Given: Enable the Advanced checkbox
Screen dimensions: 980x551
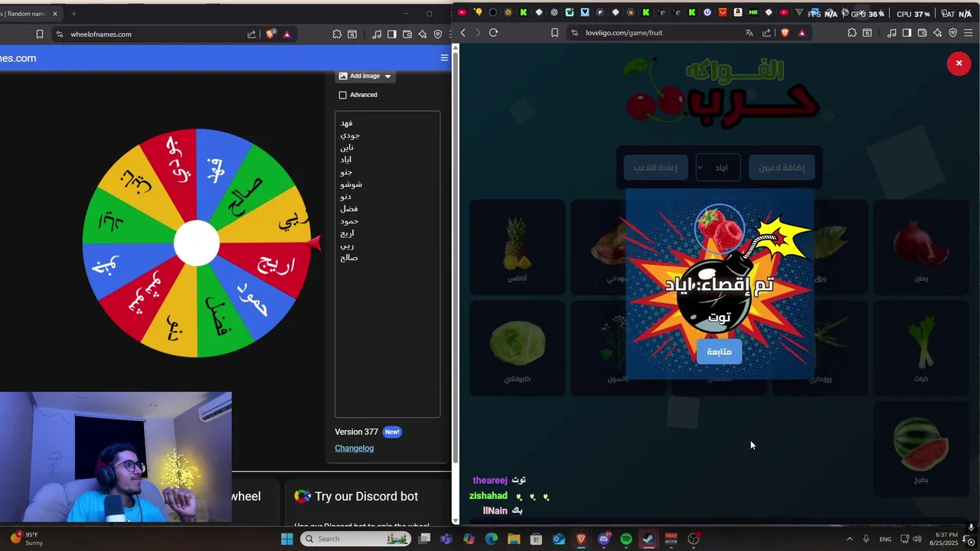Looking at the screenshot, I should [343, 95].
